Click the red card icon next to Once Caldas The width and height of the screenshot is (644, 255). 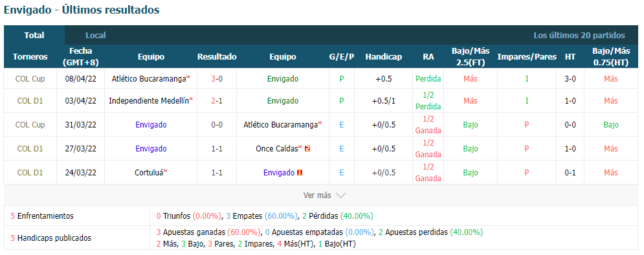307,149
